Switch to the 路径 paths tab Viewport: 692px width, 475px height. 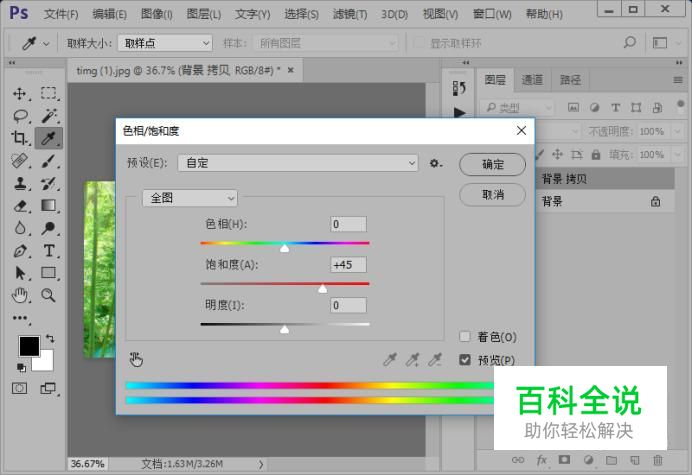570,80
